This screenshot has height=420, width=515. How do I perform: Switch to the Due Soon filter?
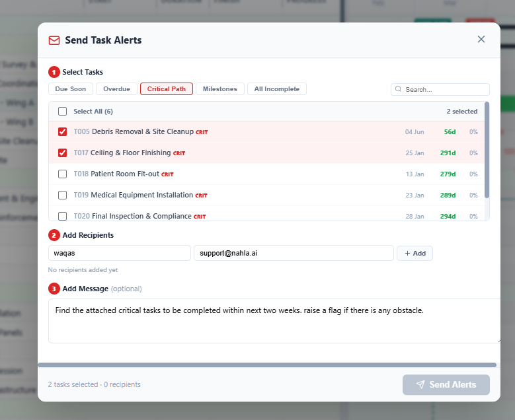(x=71, y=89)
